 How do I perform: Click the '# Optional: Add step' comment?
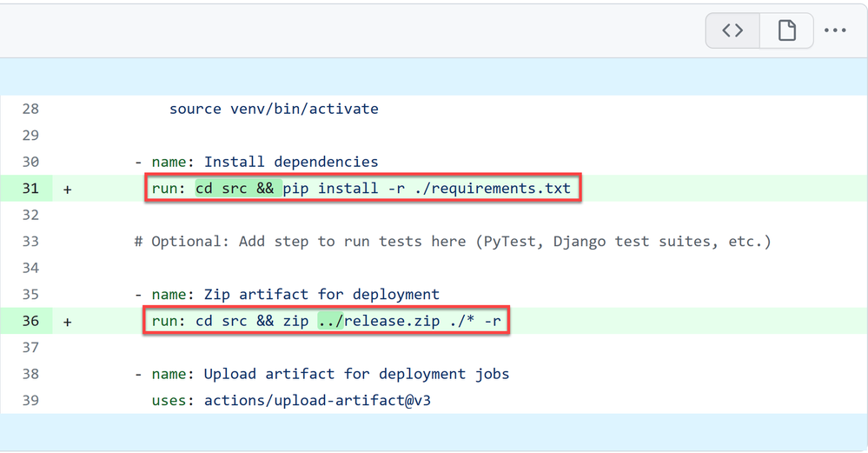(x=453, y=242)
